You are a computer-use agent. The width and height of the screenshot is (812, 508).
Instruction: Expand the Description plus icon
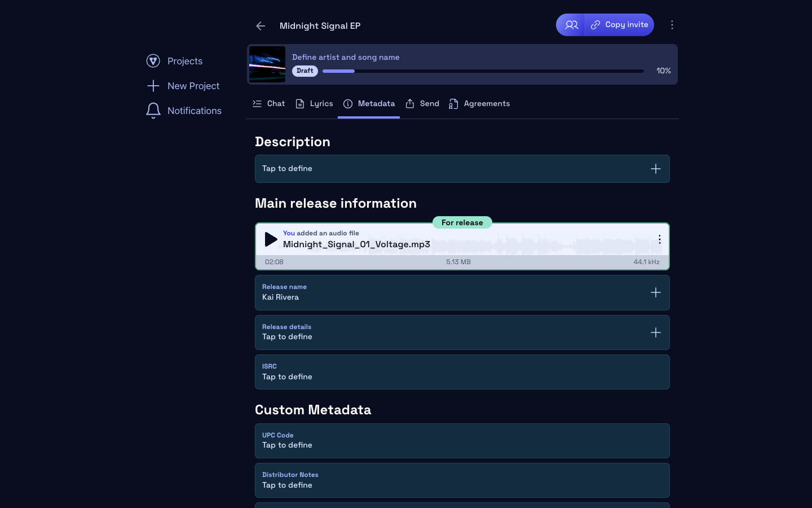click(x=656, y=169)
